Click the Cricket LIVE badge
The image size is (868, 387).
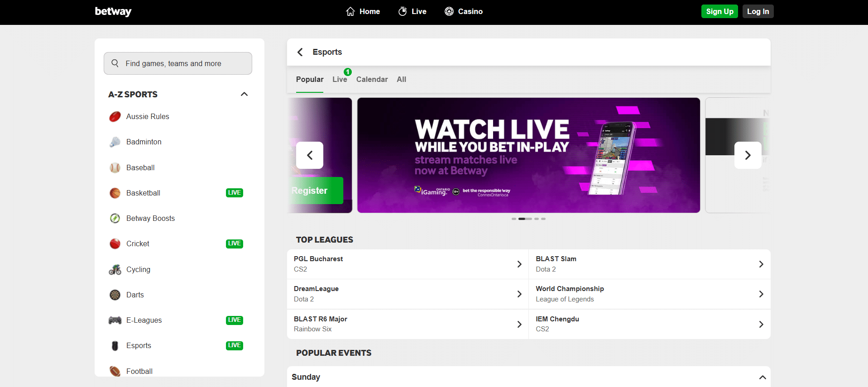coord(235,244)
